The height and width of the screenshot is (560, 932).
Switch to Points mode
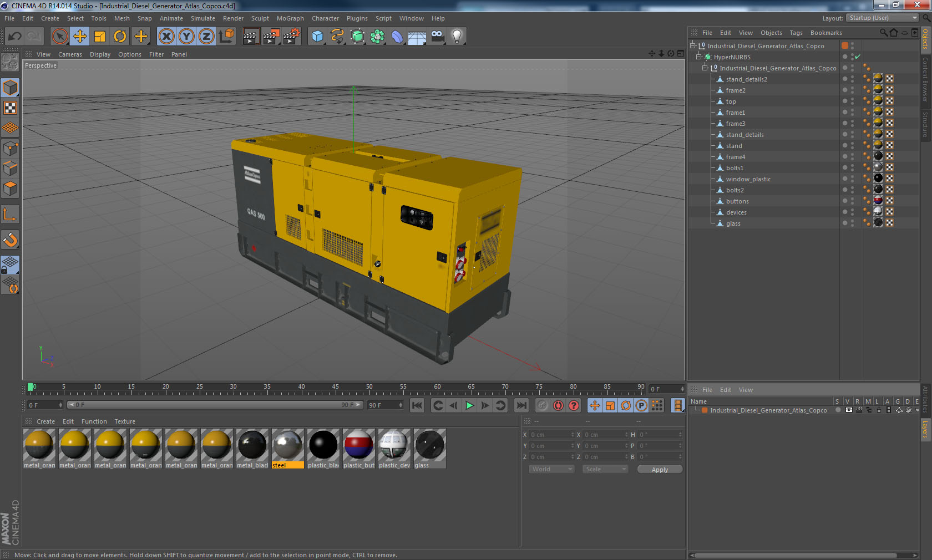pos(11,148)
